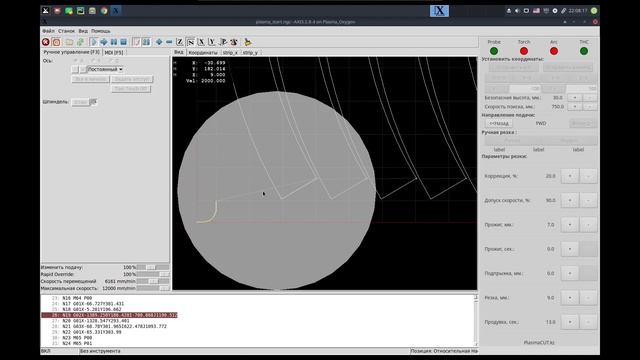Open a G-code file via folder icon
This screenshot has height=360, width=640.
pyautogui.click(x=69, y=42)
